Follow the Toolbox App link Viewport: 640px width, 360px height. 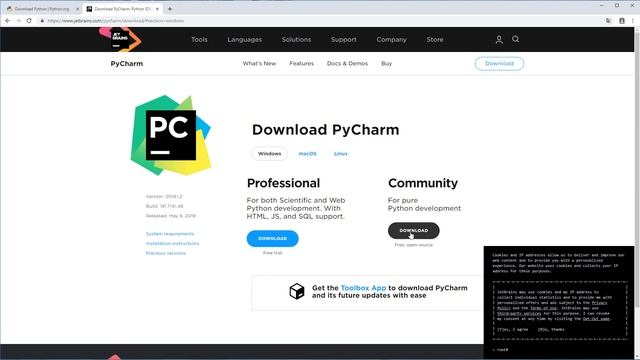(363, 288)
